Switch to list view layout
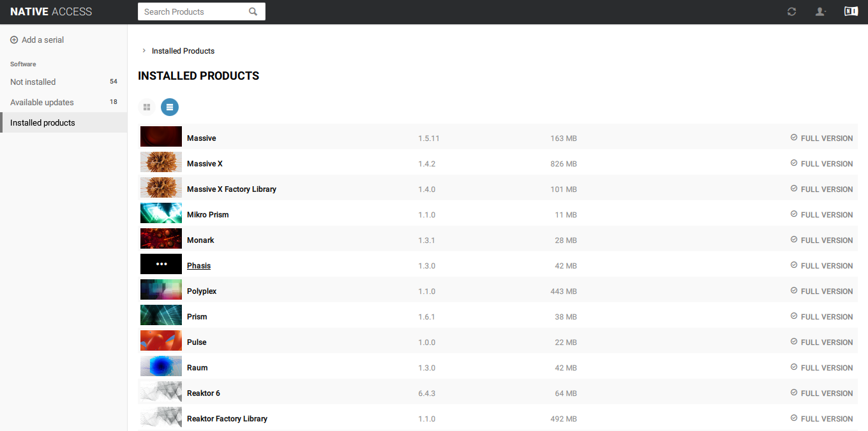868x431 pixels. (x=170, y=107)
